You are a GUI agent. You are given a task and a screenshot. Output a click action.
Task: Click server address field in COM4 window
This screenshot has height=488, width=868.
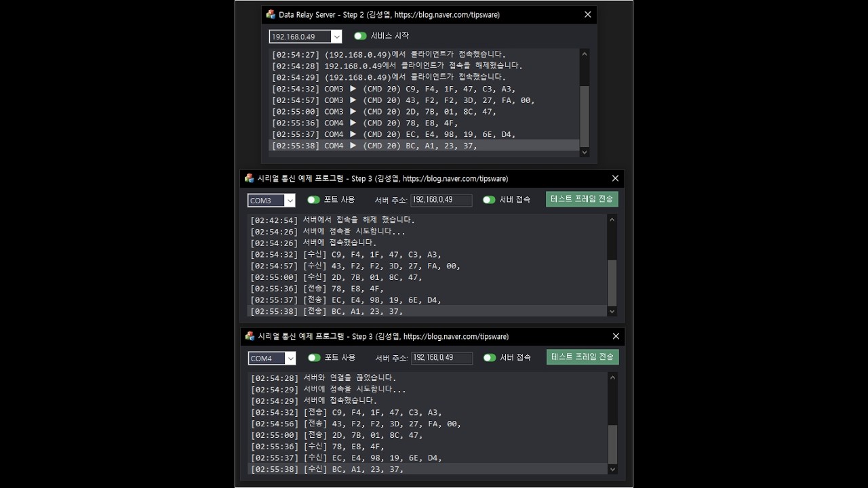442,358
